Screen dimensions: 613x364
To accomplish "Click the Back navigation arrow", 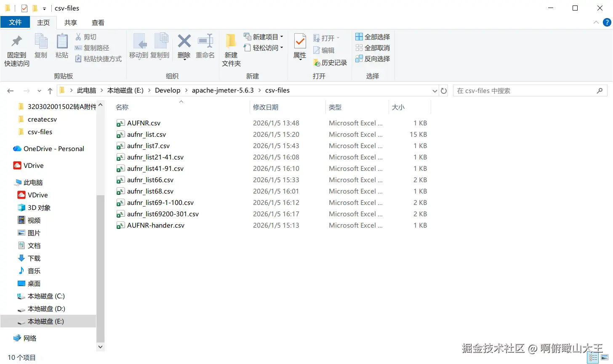I will coord(11,91).
